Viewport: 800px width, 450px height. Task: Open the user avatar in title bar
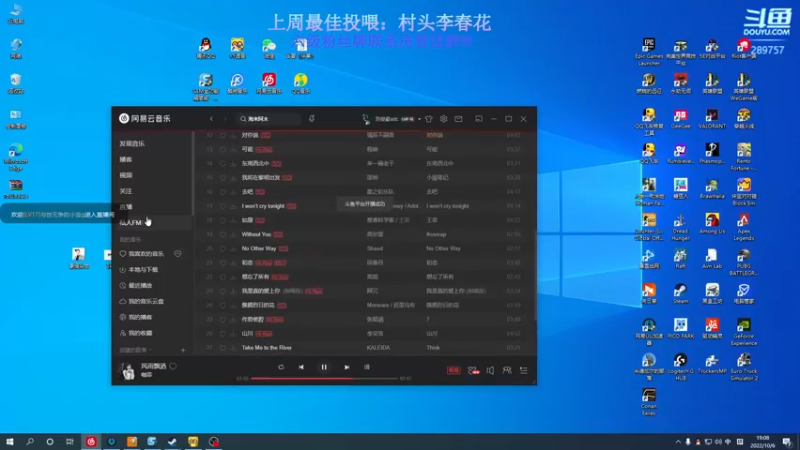(x=366, y=119)
